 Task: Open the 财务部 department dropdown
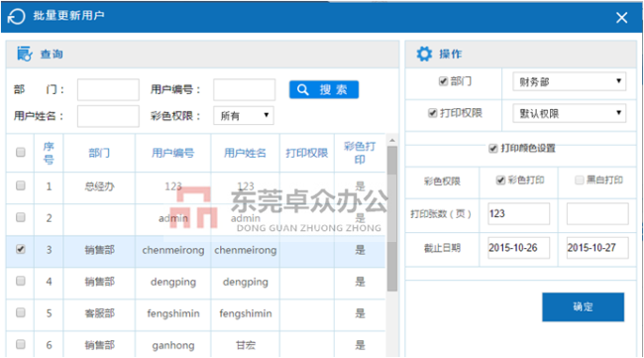[x=570, y=81]
